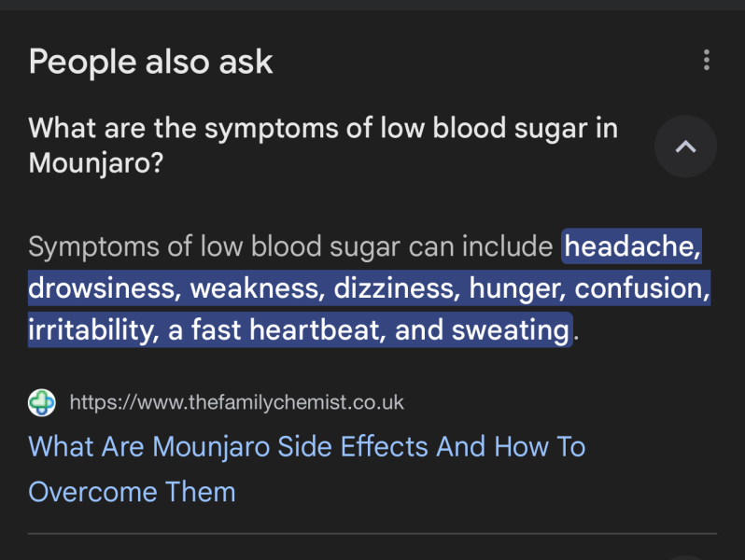Screen dimensions: 745x560
Task: Click the highlighted word 'sweating'
Action: tap(510, 329)
